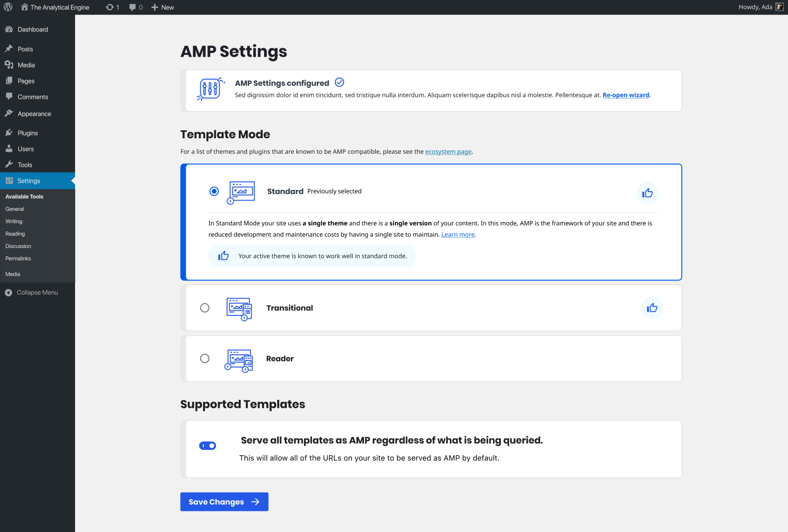Viewport: 788px width, 532px height.
Task: Click the arrow on Save Changes
Action: (x=256, y=502)
